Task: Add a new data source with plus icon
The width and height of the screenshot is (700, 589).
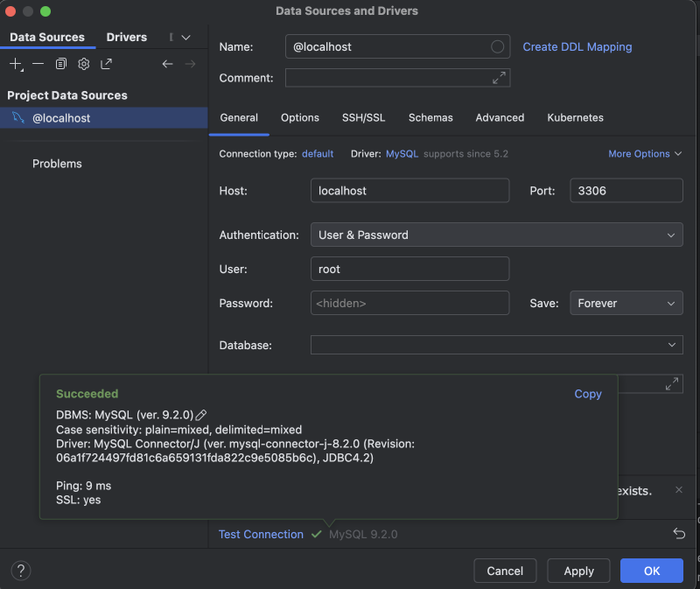Action: [16, 64]
